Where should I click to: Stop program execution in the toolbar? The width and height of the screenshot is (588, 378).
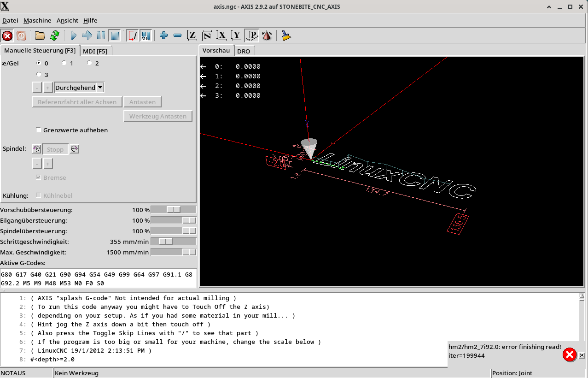click(x=115, y=35)
